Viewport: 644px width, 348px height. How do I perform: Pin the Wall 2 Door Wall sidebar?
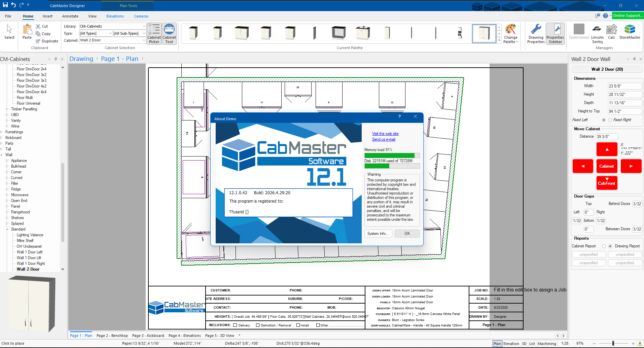(x=634, y=59)
